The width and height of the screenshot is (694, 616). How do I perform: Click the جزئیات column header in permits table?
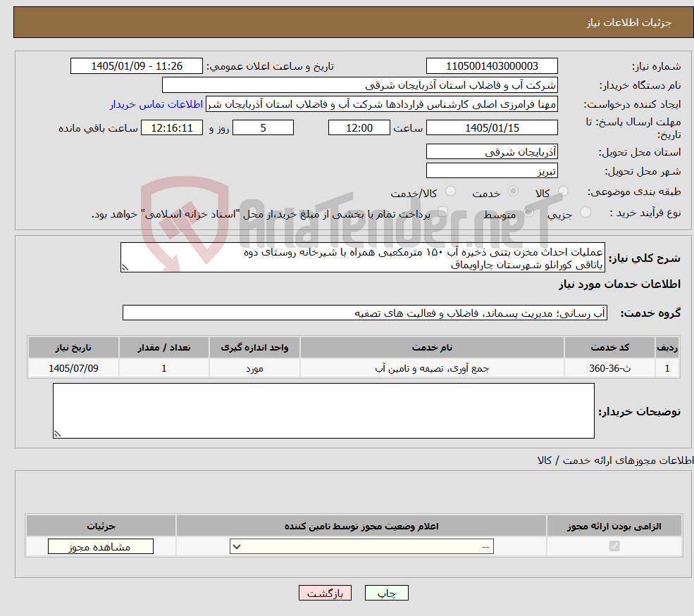click(101, 526)
